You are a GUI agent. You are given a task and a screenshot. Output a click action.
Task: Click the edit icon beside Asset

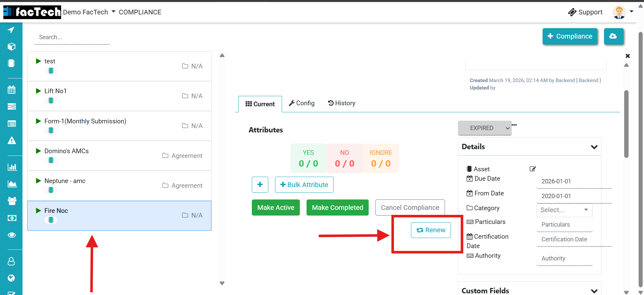pyautogui.click(x=533, y=169)
